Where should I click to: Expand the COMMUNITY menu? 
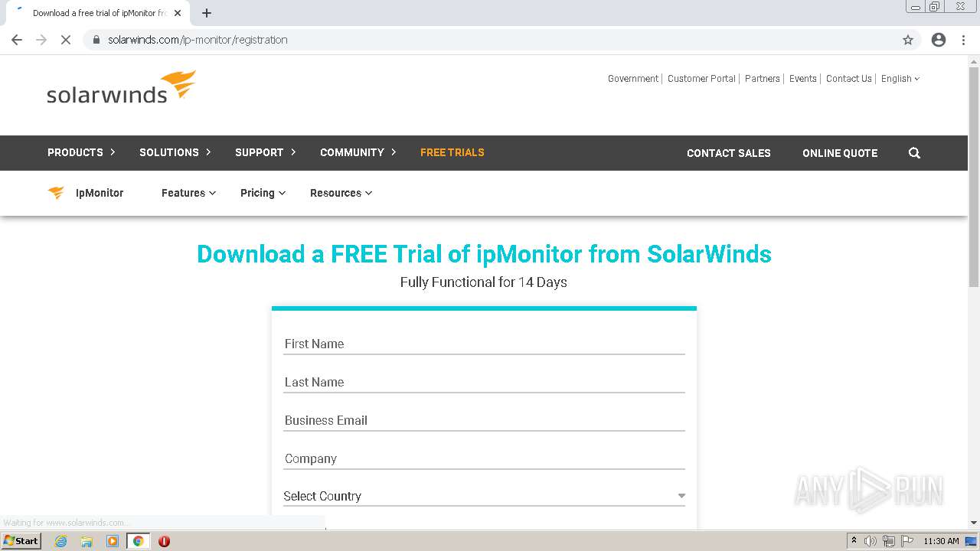358,152
